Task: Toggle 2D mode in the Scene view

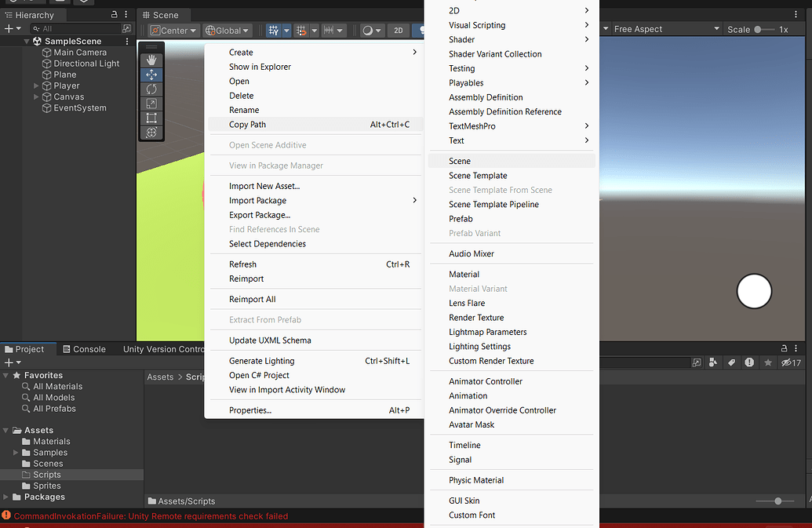Action: click(x=398, y=30)
